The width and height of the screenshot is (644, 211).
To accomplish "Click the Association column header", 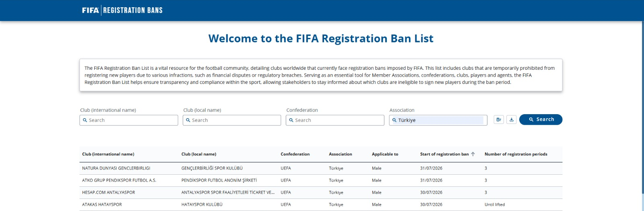I will 341,154.
